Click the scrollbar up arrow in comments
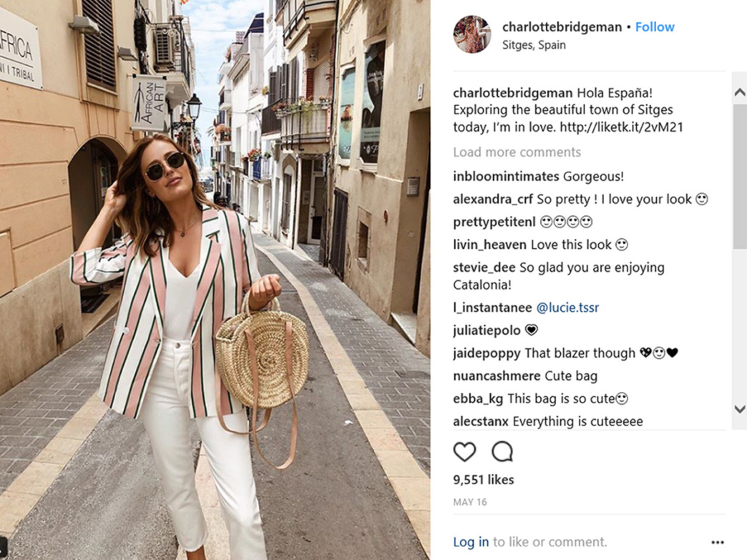 pos(739,92)
